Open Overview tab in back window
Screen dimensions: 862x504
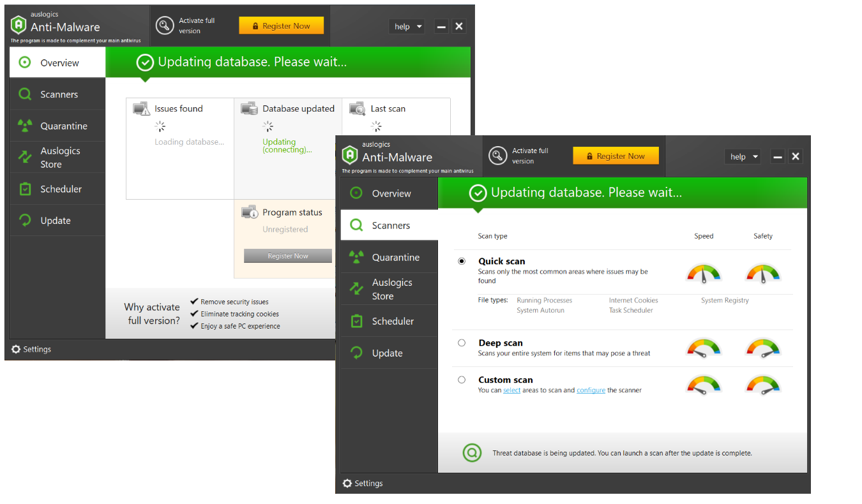[x=57, y=63]
